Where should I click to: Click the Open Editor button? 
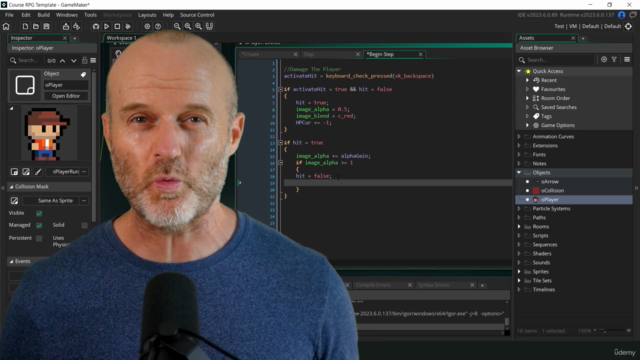(x=66, y=96)
